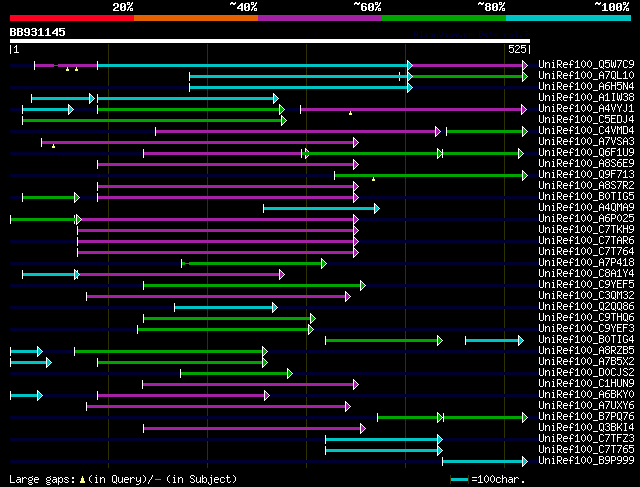The image size is (640, 487).
Task: Click the cyan ~100% legend color segment
Action: (x=568, y=18)
